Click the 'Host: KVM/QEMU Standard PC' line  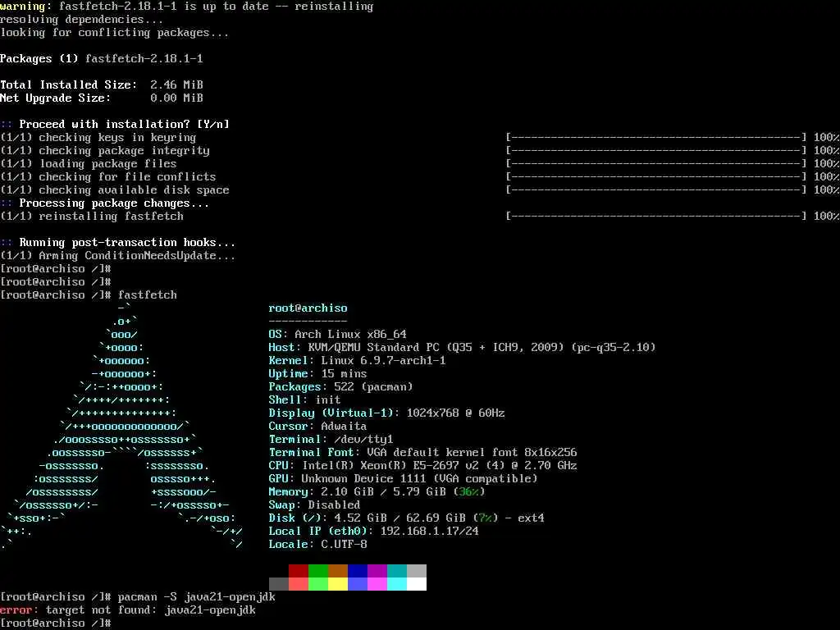click(463, 347)
